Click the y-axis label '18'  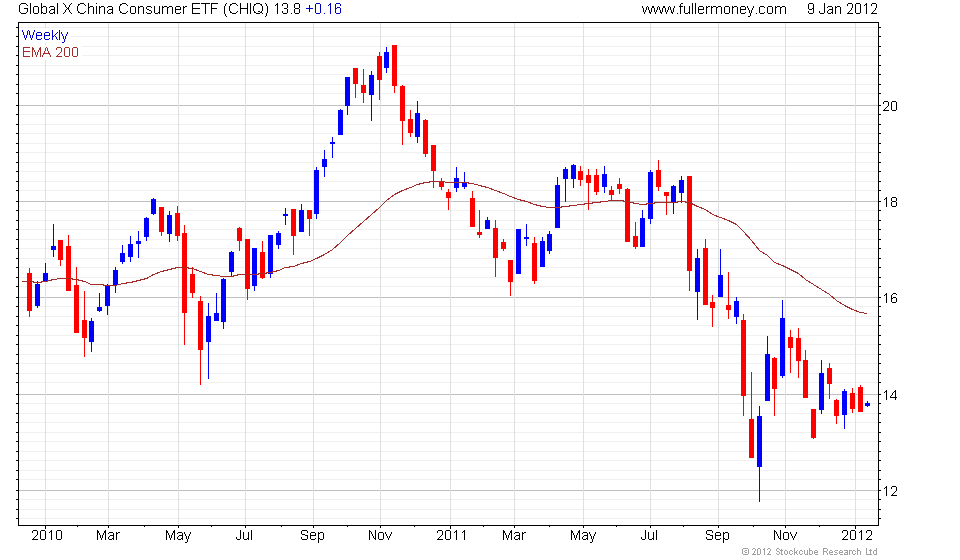click(x=890, y=203)
